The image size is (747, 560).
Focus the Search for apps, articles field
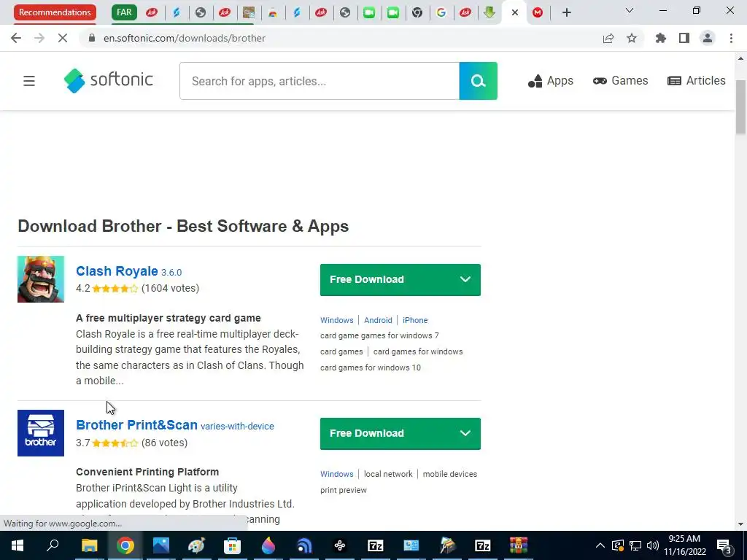(x=320, y=81)
